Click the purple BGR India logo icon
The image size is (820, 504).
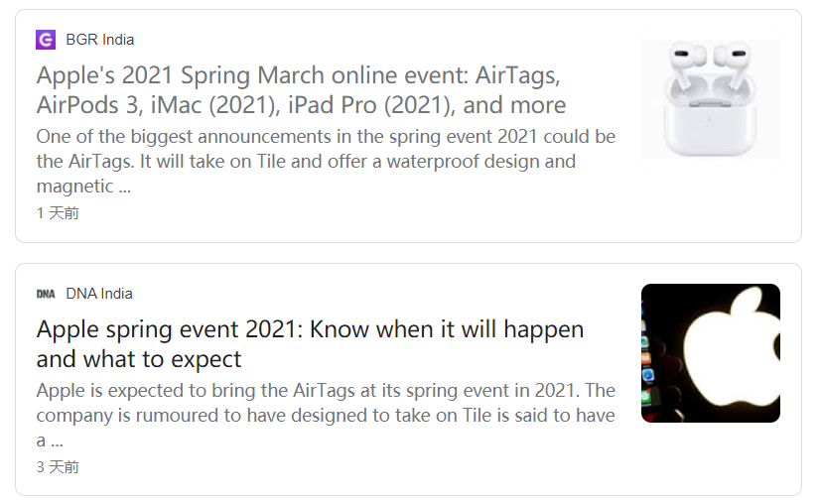pyautogui.click(x=46, y=40)
